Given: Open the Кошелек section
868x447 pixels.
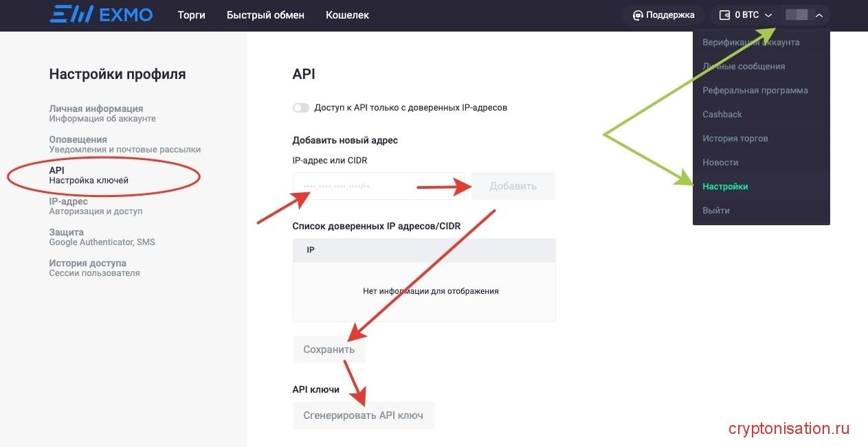Looking at the screenshot, I should (x=347, y=14).
